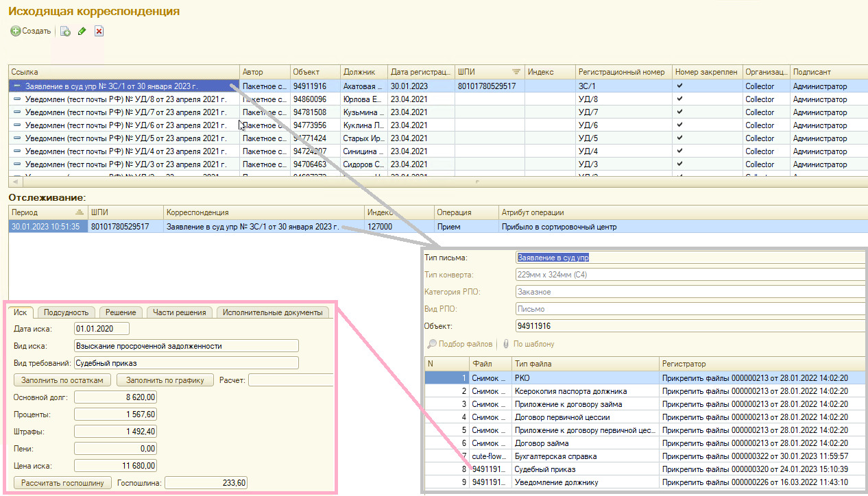The height and width of the screenshot is (496, 868).
Task: Click the red X delete mark icon
Action: (x=99, y=32)
